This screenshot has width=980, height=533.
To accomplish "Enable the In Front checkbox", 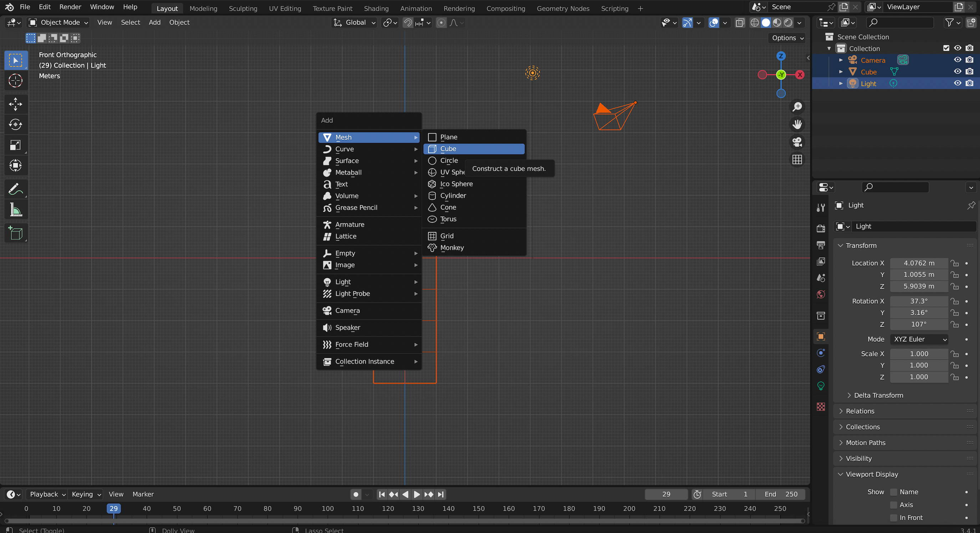I will coord(894,518).
